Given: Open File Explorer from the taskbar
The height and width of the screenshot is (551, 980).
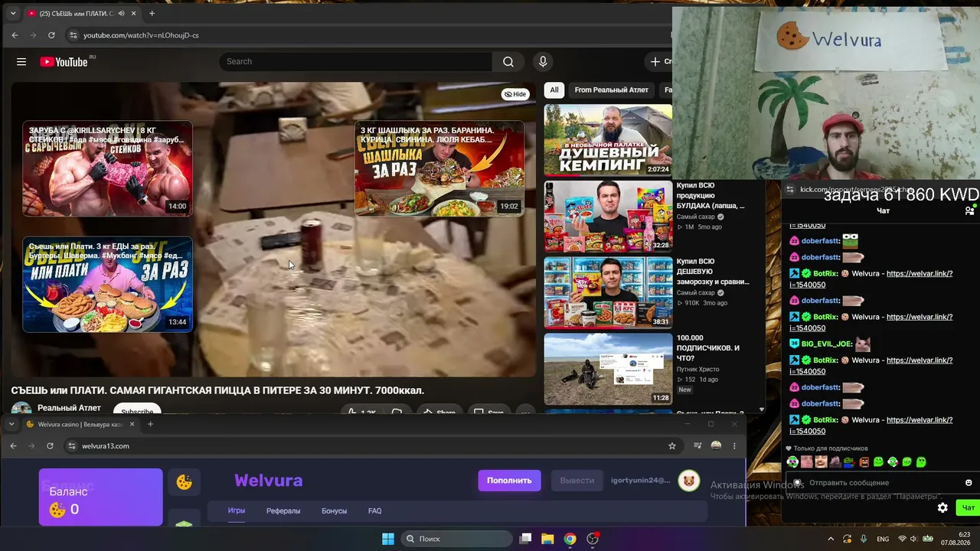Looking at the screenshot, I should [x=547, y=539].
